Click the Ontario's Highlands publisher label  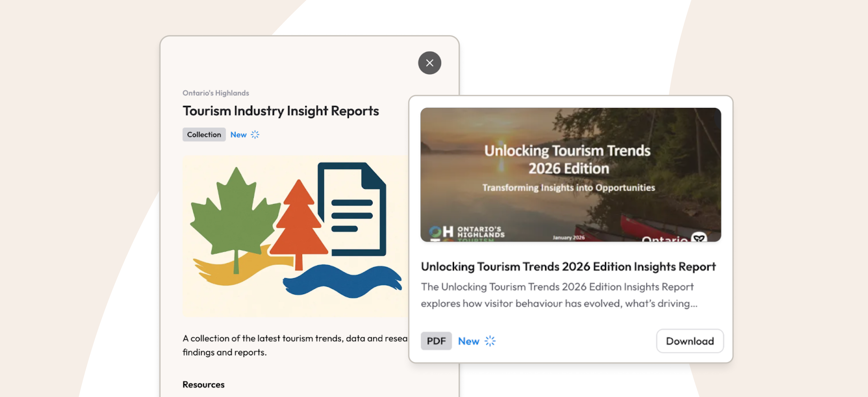[216, 93]
